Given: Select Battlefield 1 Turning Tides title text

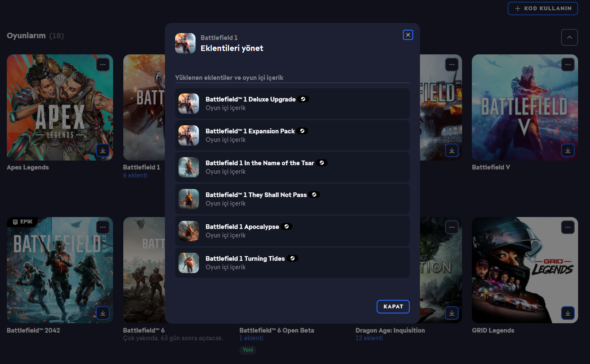Looking at the screenshot, I should (x=245, y=259).
